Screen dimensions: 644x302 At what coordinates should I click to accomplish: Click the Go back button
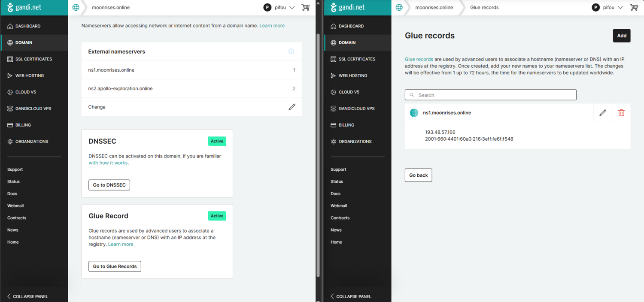418,175
